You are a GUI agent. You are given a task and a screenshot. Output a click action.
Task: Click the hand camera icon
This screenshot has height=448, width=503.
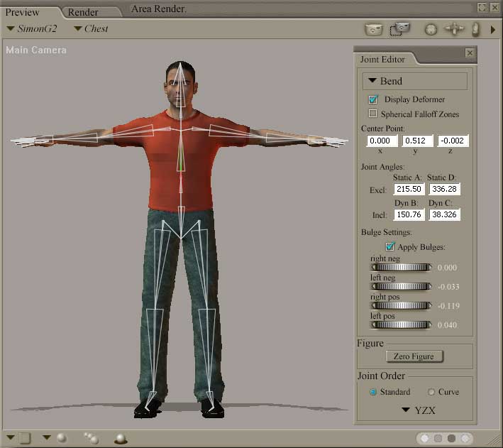[475, 30]
